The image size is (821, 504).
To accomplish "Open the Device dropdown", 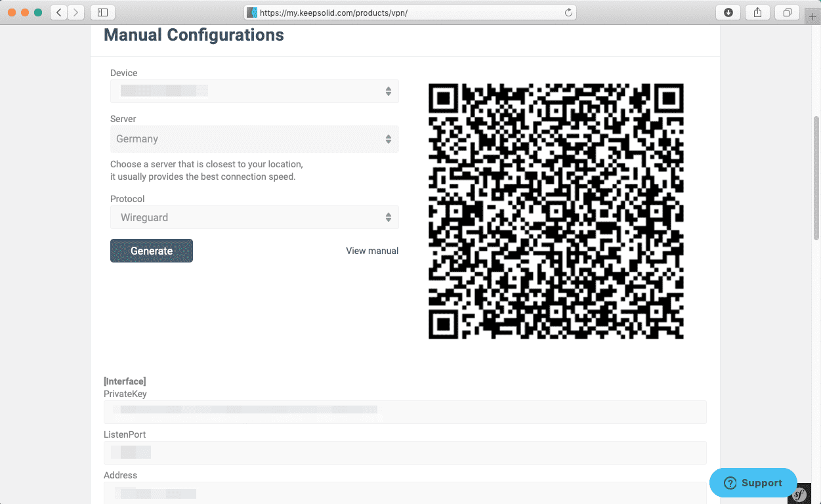I will pyautogui.click(x=254, y=91).
